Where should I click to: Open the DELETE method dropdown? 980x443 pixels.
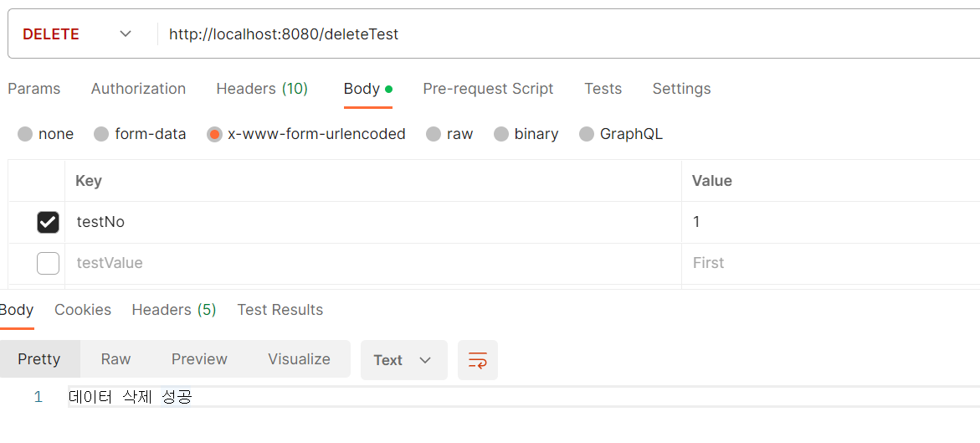click(x=78, y=34)
